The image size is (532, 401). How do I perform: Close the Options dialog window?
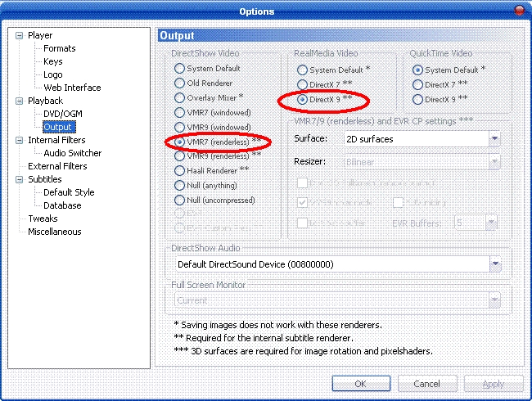pyautogui.click(x=520, y=11)
